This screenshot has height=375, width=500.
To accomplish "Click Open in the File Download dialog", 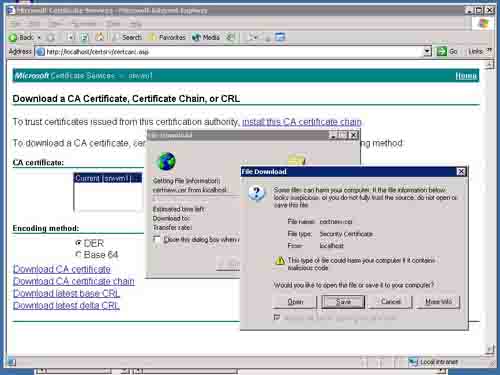I will pos(295,302).
